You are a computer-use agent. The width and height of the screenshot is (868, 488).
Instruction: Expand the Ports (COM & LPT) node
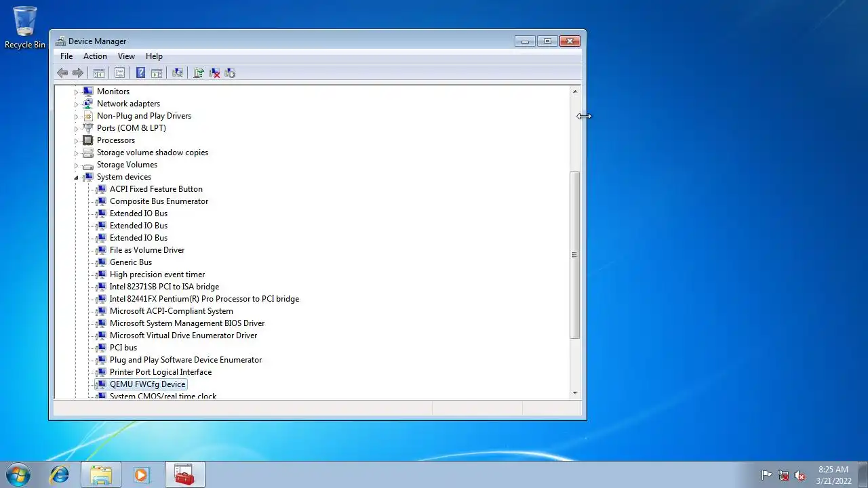(x=77, y=129)
